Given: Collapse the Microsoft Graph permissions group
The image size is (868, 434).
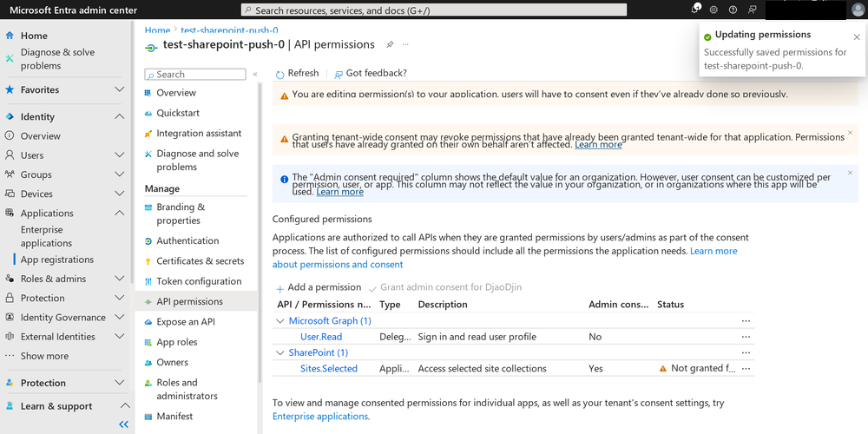Looking at the screenshot, I should [x=280, y=321].
